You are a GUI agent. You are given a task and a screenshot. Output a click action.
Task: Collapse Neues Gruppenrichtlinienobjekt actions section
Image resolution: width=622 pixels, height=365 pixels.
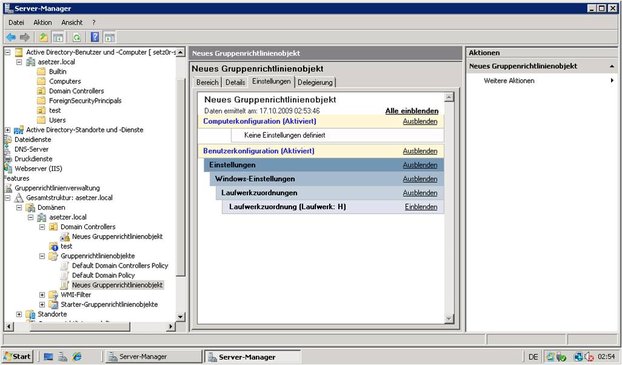[x=612, y=66]
